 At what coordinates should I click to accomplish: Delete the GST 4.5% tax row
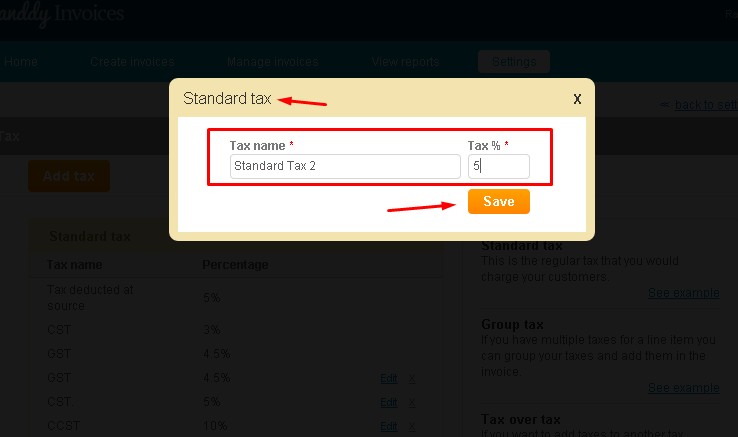pyautogui.click(x=412, y=378)
